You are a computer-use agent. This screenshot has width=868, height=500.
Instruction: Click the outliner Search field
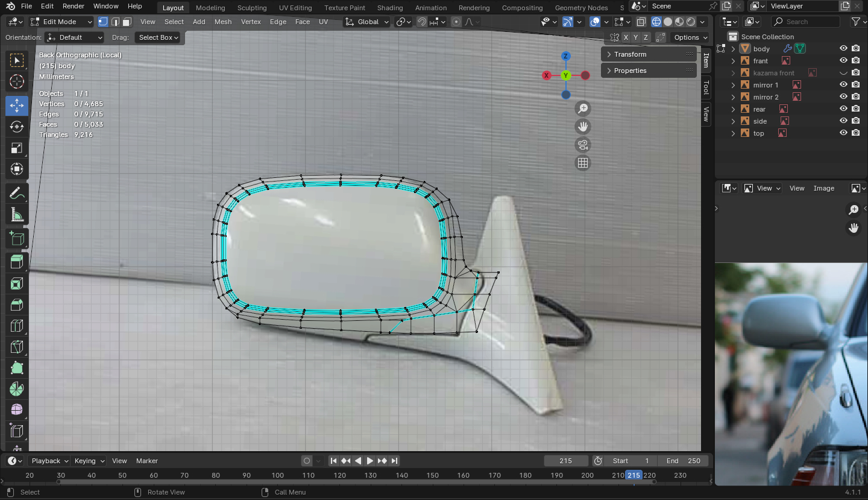(805, 22)
